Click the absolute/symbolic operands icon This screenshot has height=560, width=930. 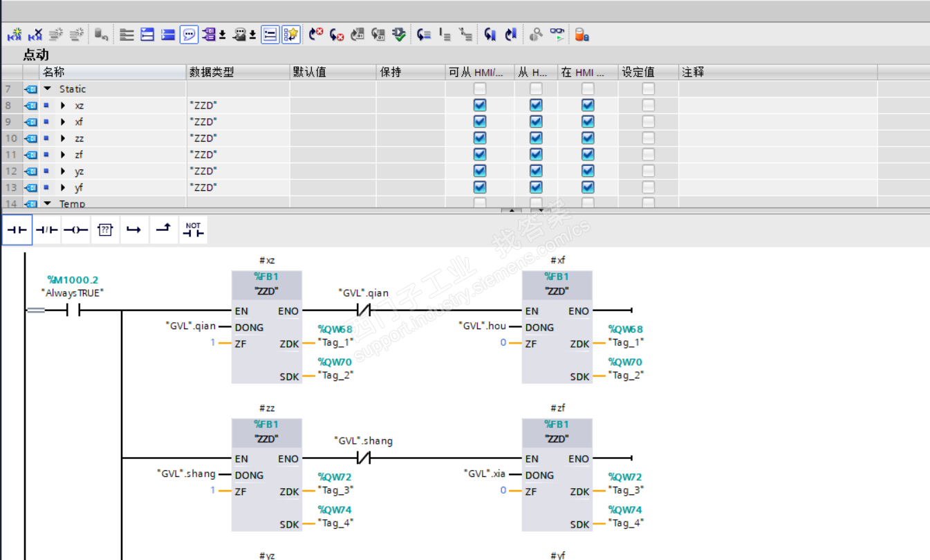click(x=209, y=34)
